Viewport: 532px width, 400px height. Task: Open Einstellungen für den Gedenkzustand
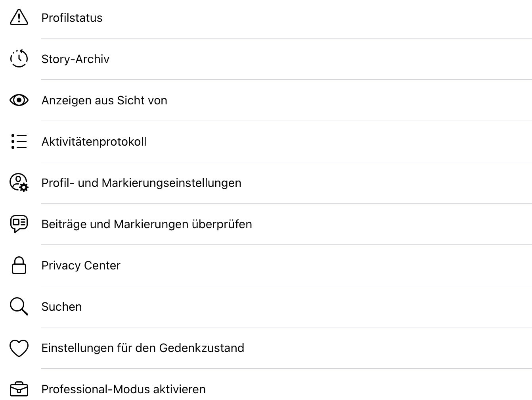pyautogui.click(x=143, y=348)
